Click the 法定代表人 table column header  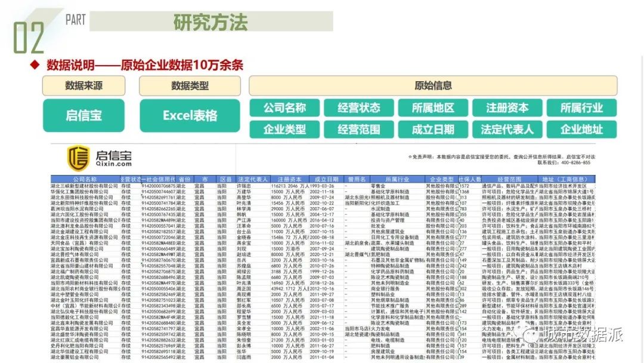point(253,179)
